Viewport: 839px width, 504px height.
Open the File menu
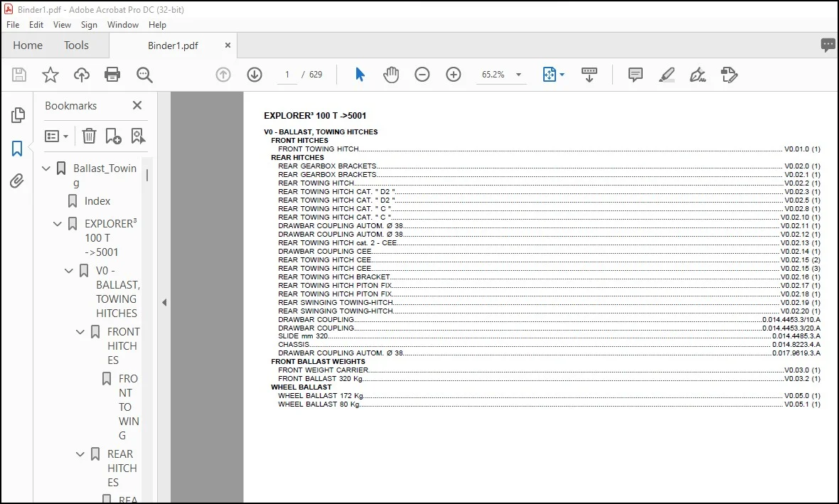(13, 25)
